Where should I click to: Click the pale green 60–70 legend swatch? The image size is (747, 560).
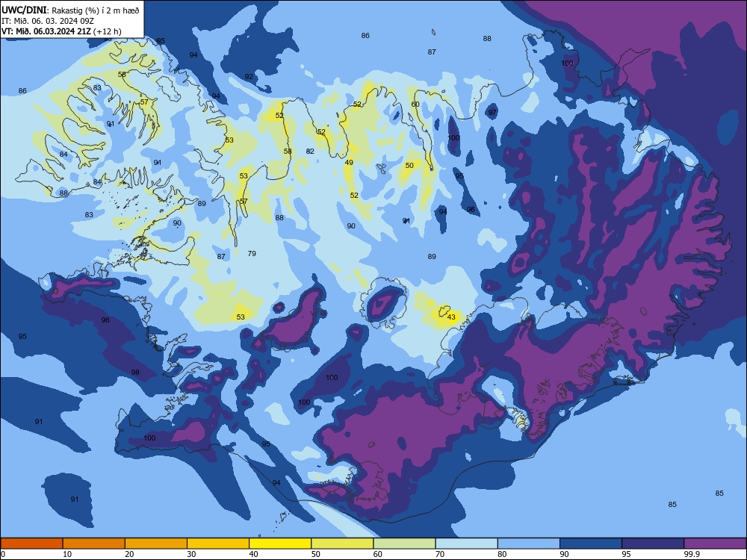coord(404,544)
